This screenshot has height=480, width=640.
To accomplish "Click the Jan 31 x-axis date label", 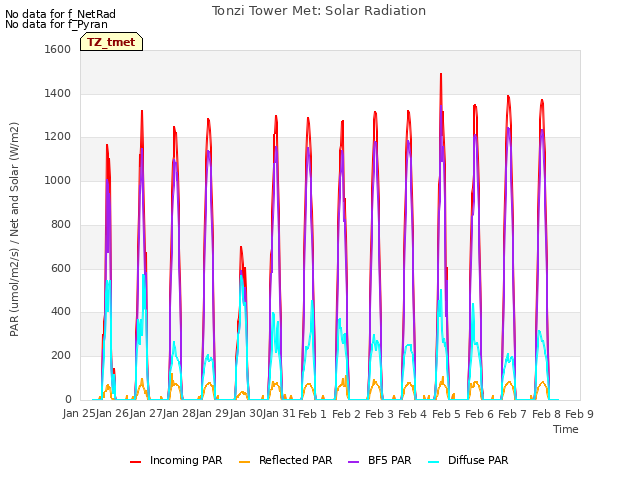I will click(279, 414).
